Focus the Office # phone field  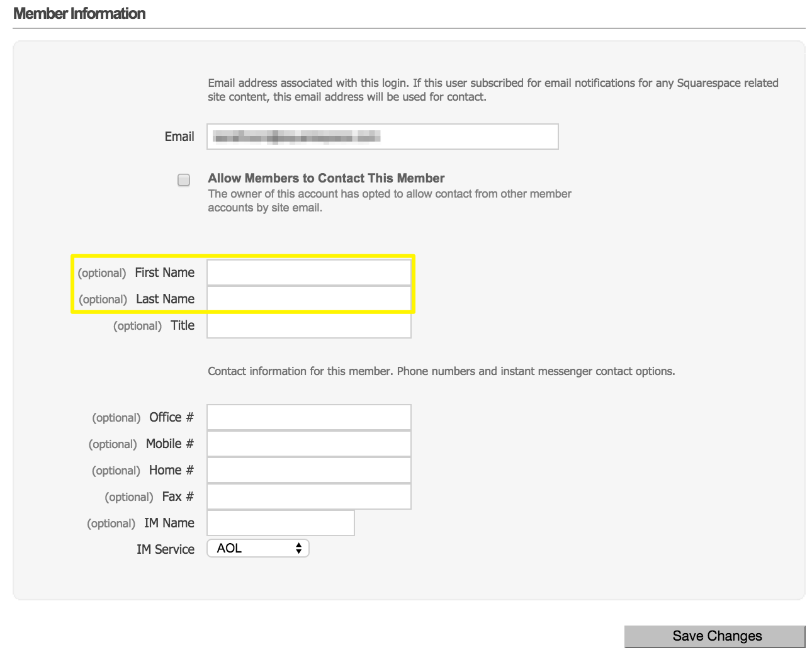pyautogui.click(x=308, y=417)
